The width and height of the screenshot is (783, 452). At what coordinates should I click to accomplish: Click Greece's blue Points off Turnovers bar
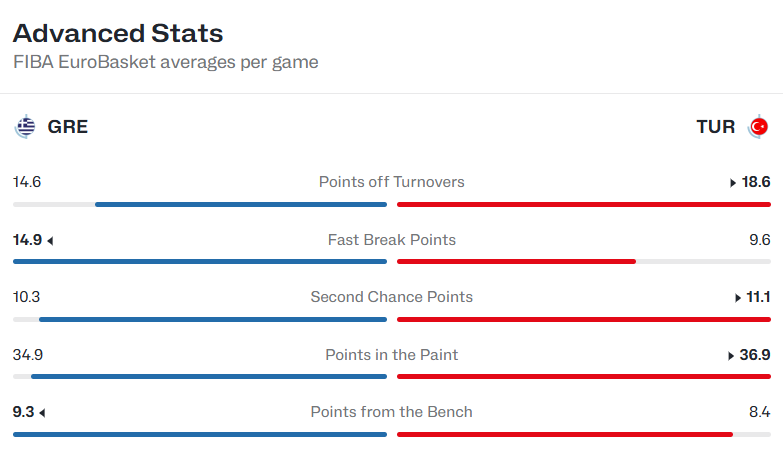(x=241, y=204)
